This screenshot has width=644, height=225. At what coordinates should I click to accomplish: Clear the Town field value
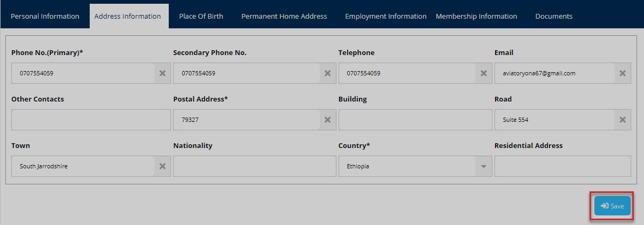(x=162, y=166)
